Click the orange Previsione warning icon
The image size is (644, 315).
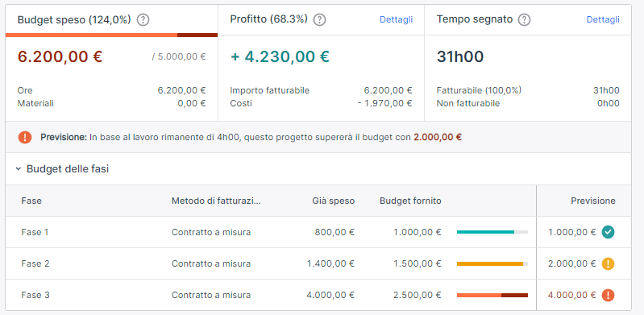(25, 137)
